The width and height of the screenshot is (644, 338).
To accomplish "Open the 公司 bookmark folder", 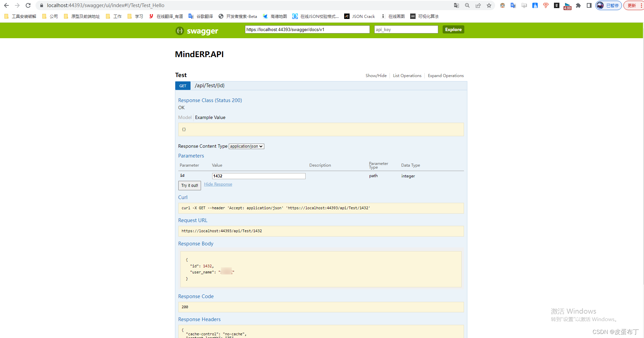I will tap(50, 16).
